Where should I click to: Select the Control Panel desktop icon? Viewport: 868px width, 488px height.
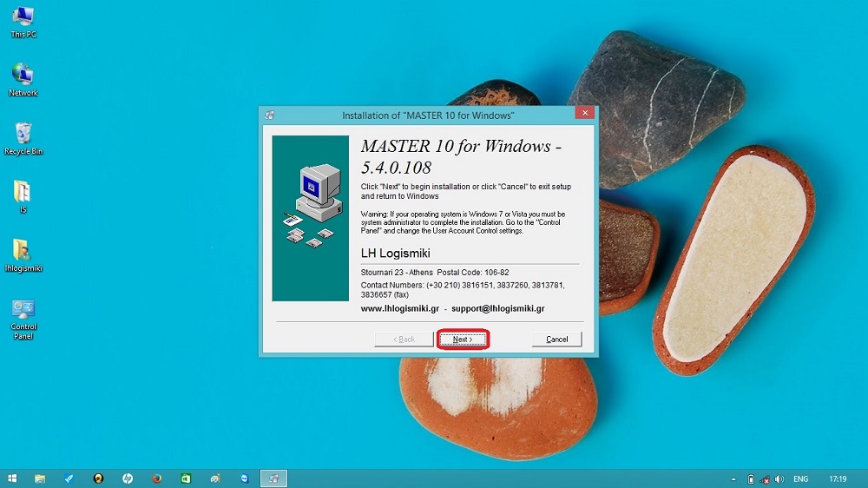(x=23, y=320)
